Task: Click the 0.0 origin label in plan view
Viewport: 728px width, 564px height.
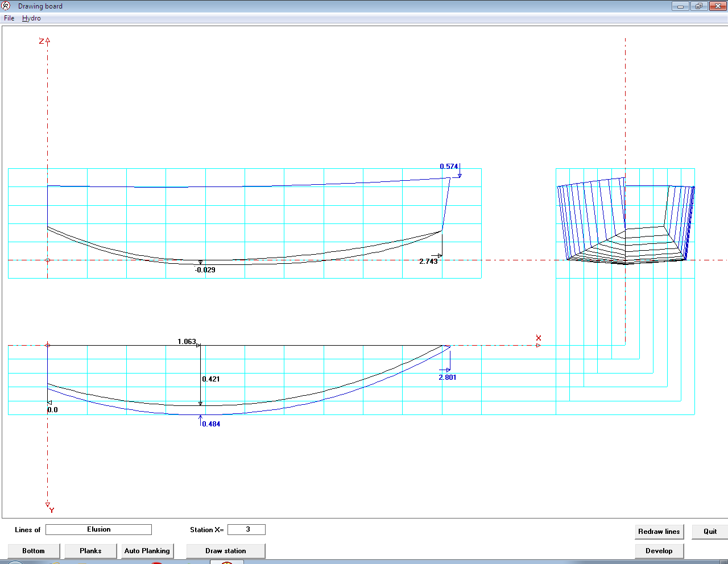Action: 52,410
